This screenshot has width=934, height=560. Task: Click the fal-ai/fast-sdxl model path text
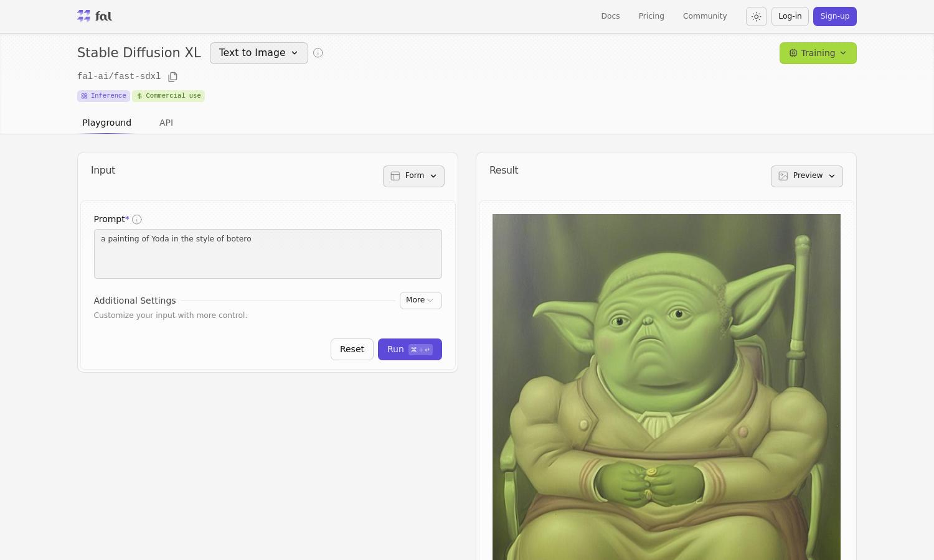pyautogui.click(x=119, y=77)
